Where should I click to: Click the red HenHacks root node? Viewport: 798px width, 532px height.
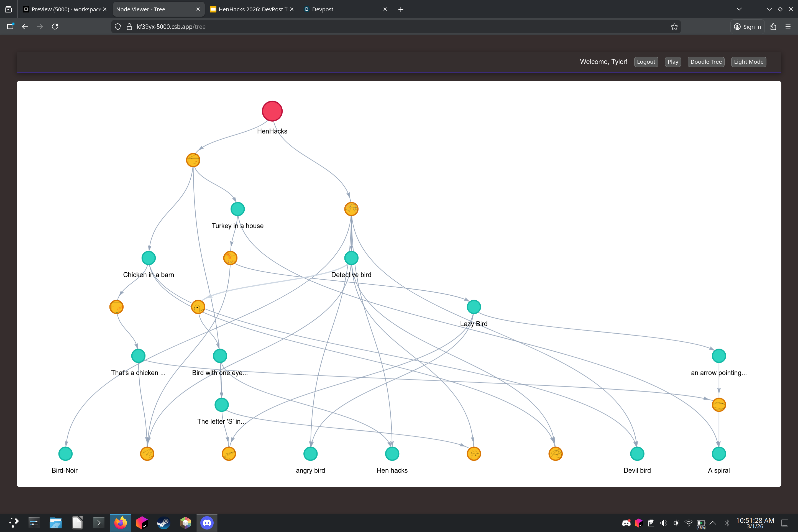click(x=272, y=111)
